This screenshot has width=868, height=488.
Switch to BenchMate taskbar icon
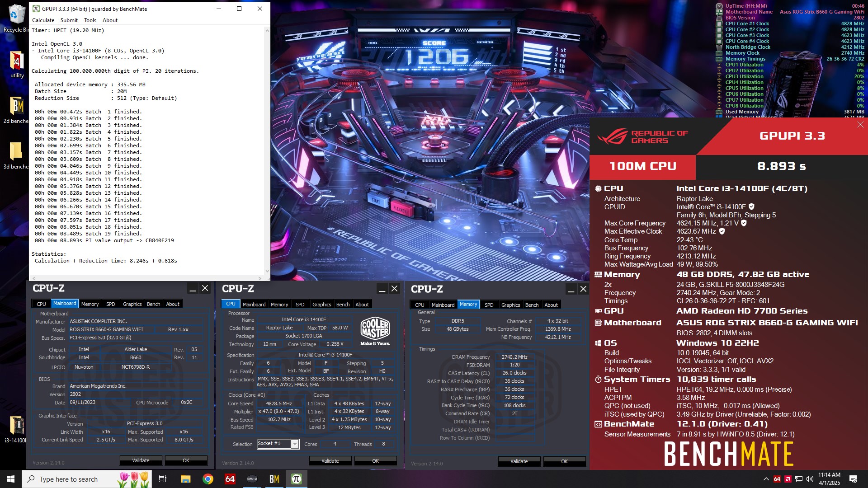274,479
